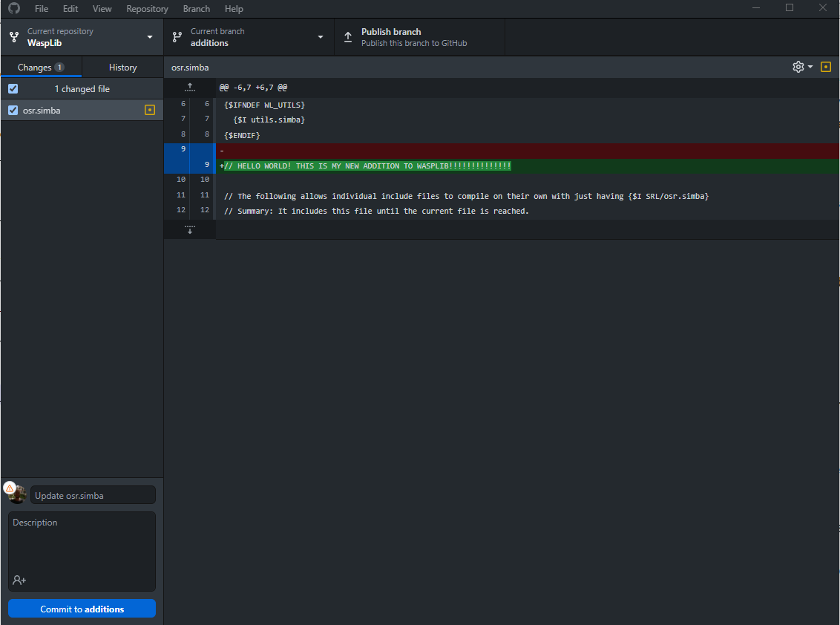
Task: Select added HELLO WORLD line in diff
Action: (x=502, y=166)
